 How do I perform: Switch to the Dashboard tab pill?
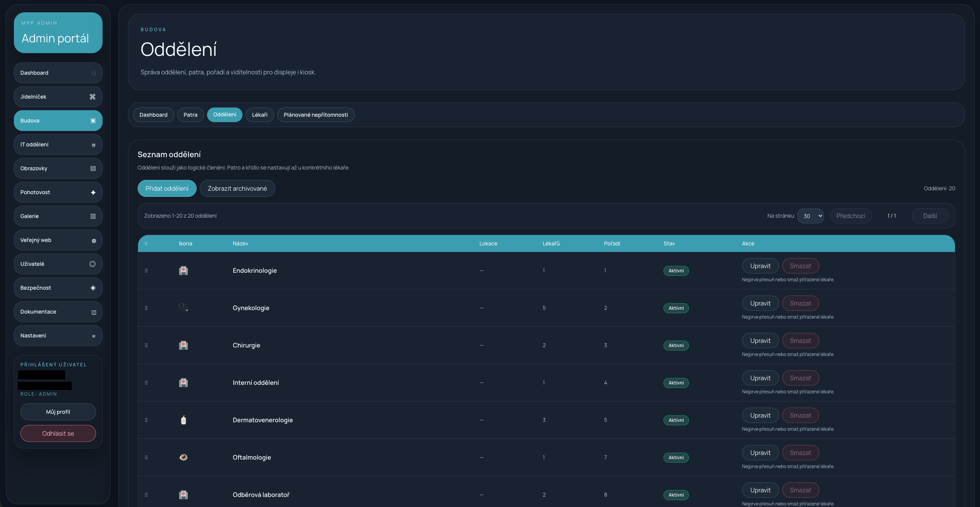(x=153, y=115)
